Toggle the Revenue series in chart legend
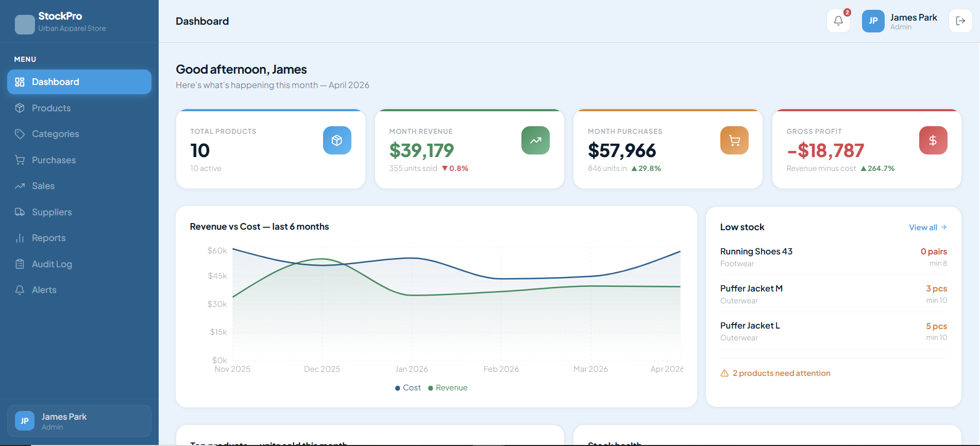The width and height of the screenshot is (980, 446). click(x=448, y=388)
